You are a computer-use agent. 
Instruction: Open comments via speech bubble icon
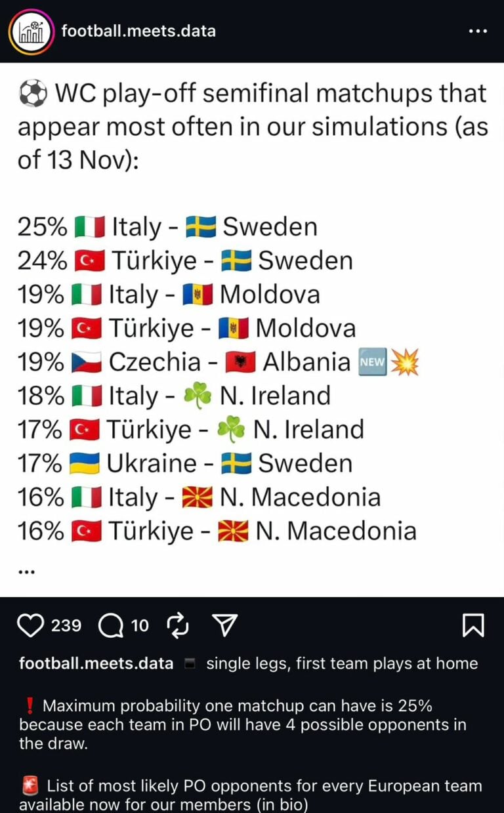[x=110, y=626]
